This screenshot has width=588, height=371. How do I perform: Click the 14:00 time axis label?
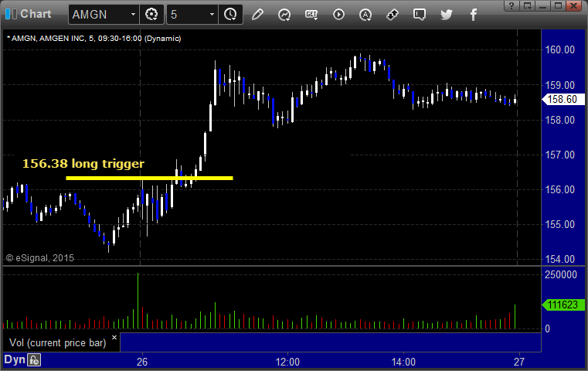click(403, 362)
